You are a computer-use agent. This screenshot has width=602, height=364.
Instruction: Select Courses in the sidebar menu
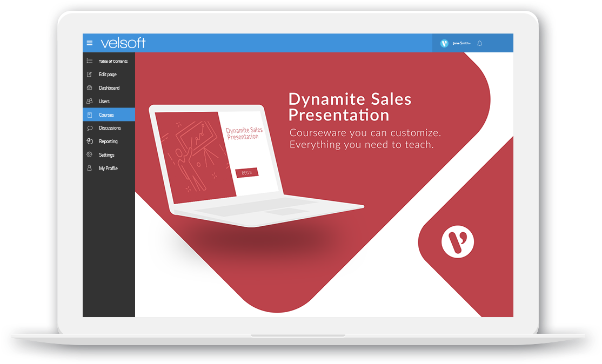[x=106, y=115]
